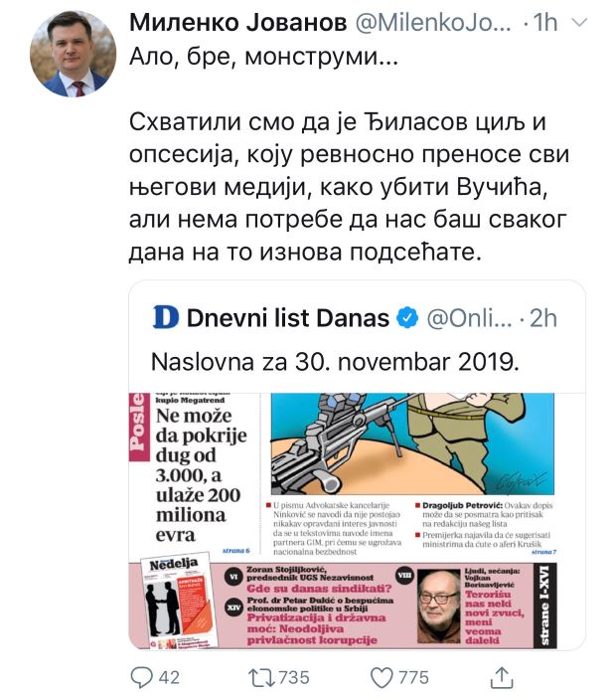This screenshot has width=616, height=698.
Task: Open the Nedelja supplement cover thumbnail
Action: point(178,601)
